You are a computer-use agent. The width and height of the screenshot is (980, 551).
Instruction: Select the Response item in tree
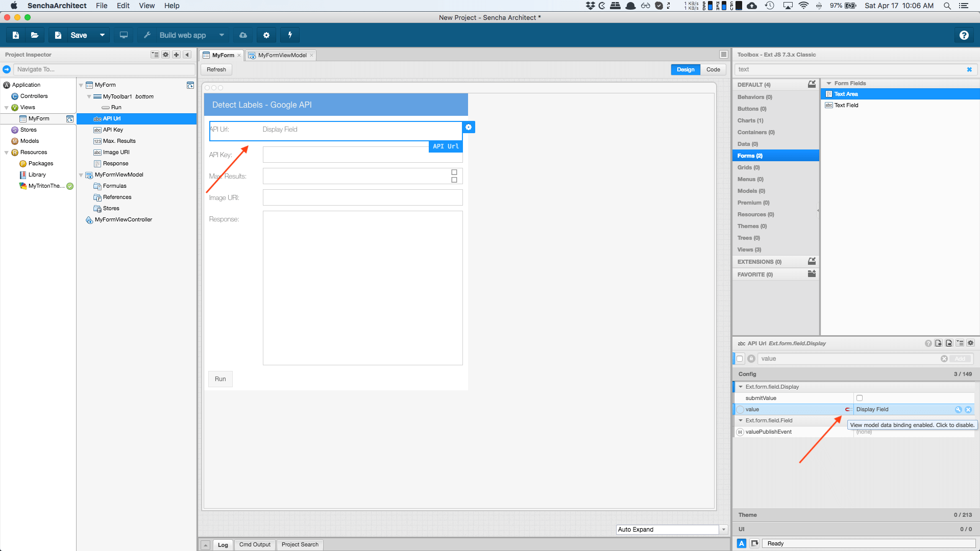(115, 163)
